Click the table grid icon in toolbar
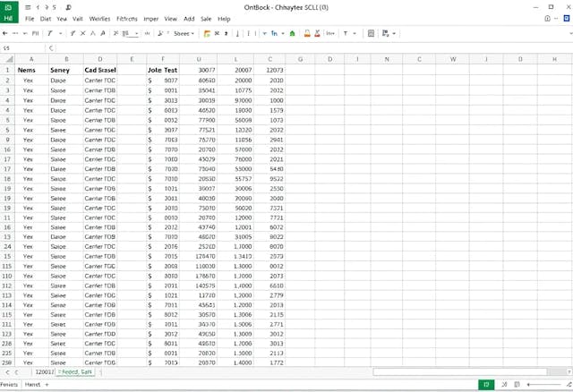The image size is (573, 392). pyautogui.click(x=371, y=33)
